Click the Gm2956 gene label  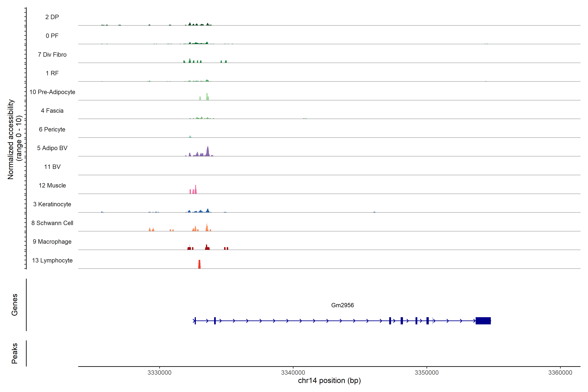pos(342,305)
